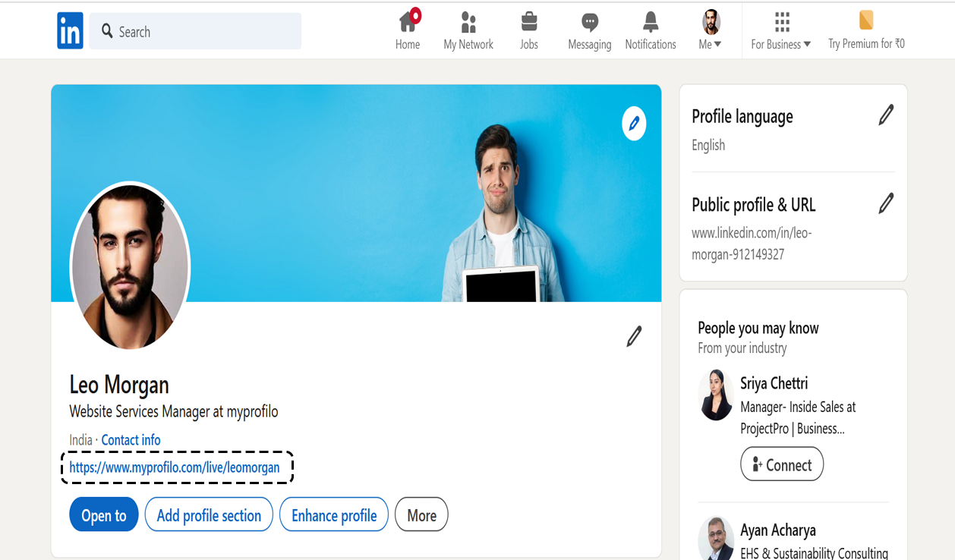The width and height of the screenshot is (955, 560).
Task: Click Manager- Inside Sales at ProjectPro text
Action: (x=798, y=418)
